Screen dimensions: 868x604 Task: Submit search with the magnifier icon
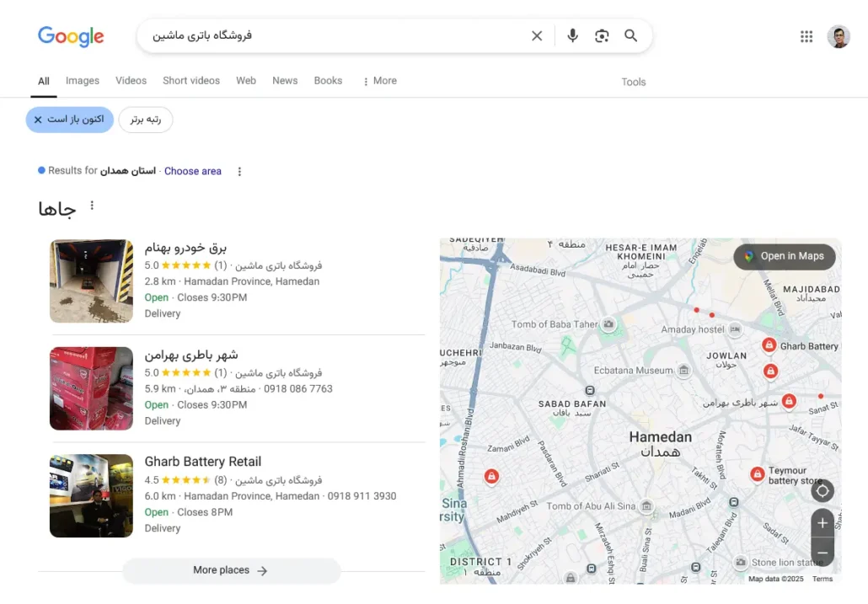[630, 36]
